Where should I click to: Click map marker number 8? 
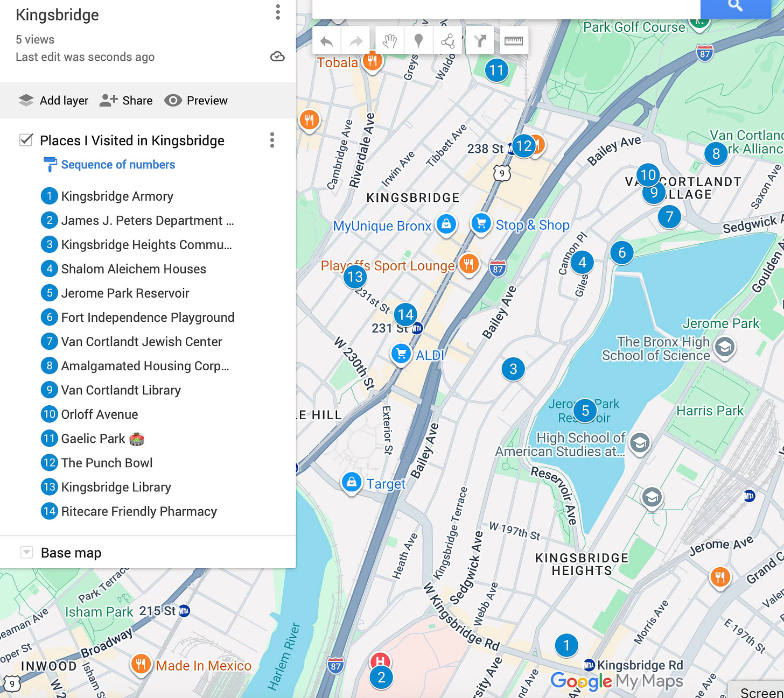coord(716,153)
